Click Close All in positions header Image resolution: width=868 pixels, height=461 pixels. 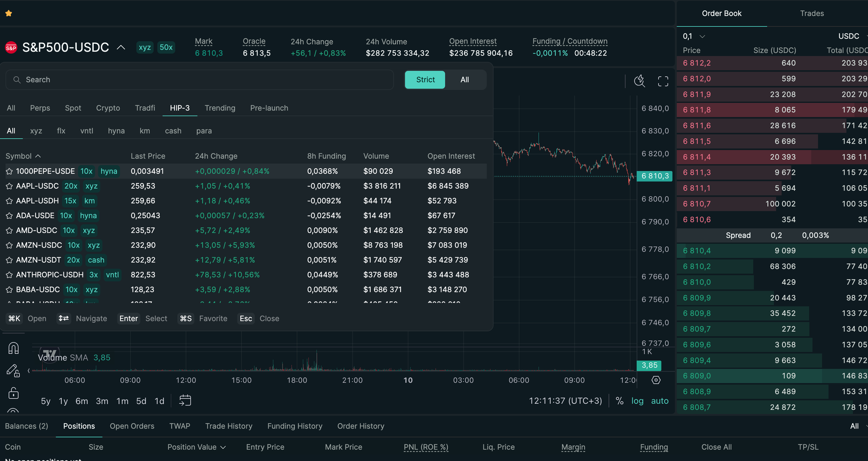pyautogui.click(x=717, y=447)
